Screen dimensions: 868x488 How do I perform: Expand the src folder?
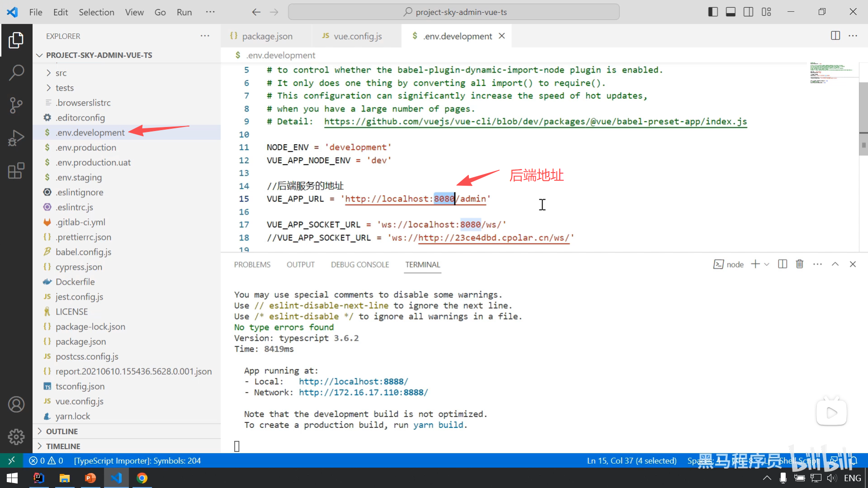pos(61,73)
